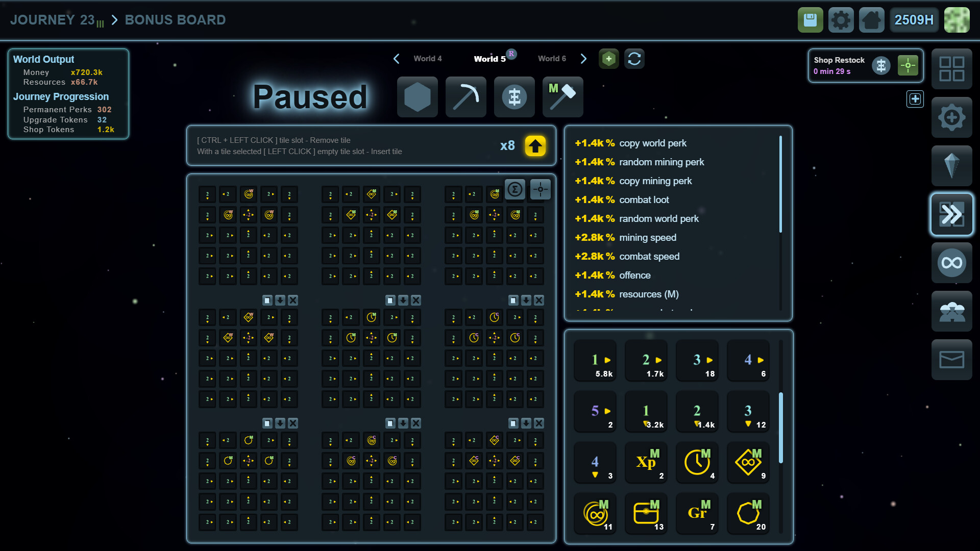
Task: Select the clock M tile with count 4
Action: click(x=697, y=463)
